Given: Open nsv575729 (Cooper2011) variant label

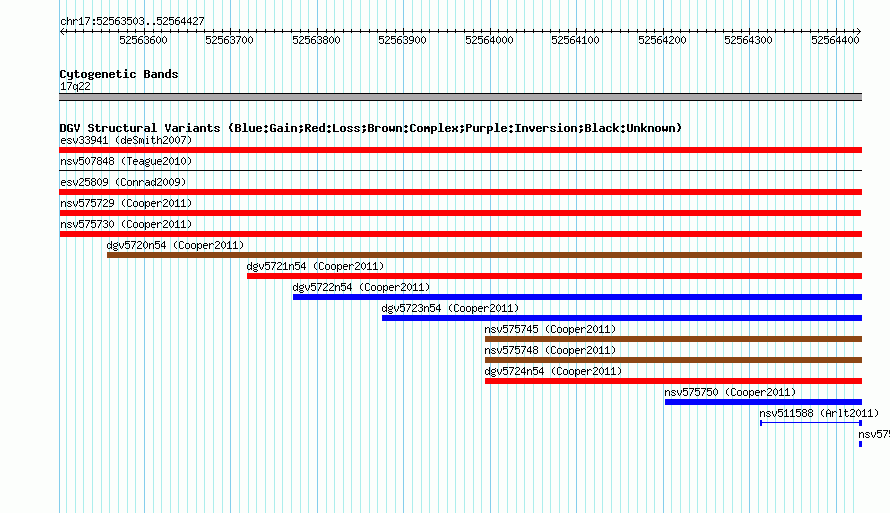Looking at the screenshot, I should (126, 203).
